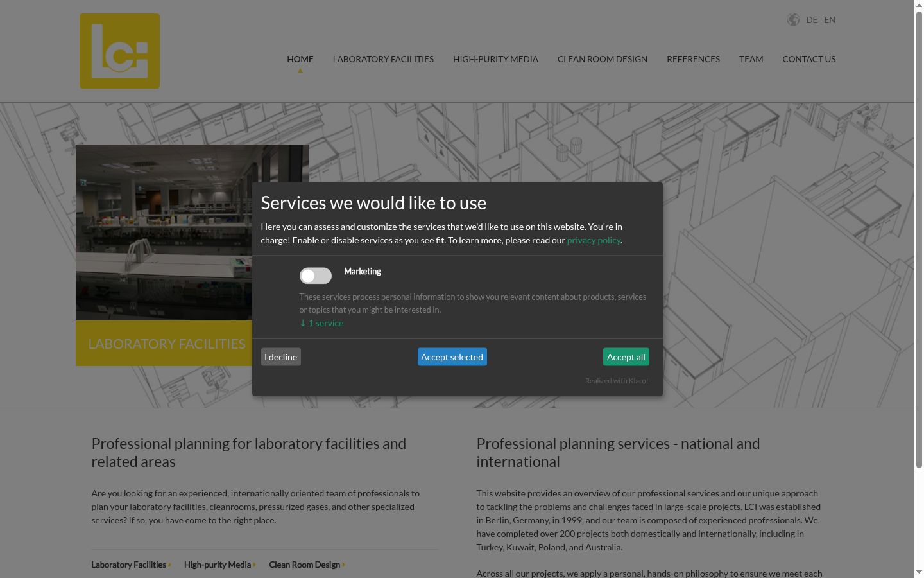Click the Marketing label text
The image size is (924, 578).
click(363, 272)
